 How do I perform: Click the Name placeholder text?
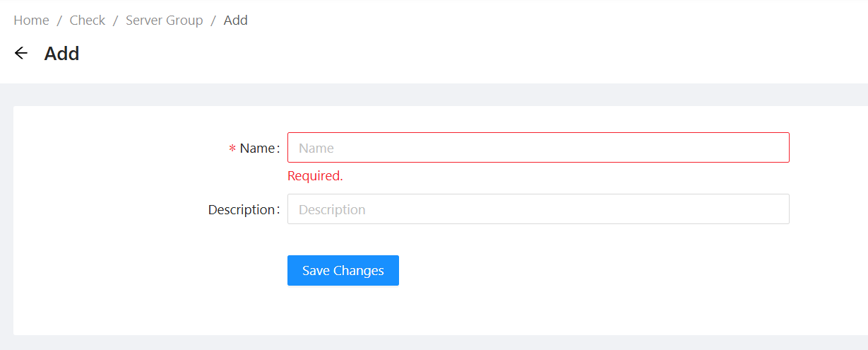point(316,148)
